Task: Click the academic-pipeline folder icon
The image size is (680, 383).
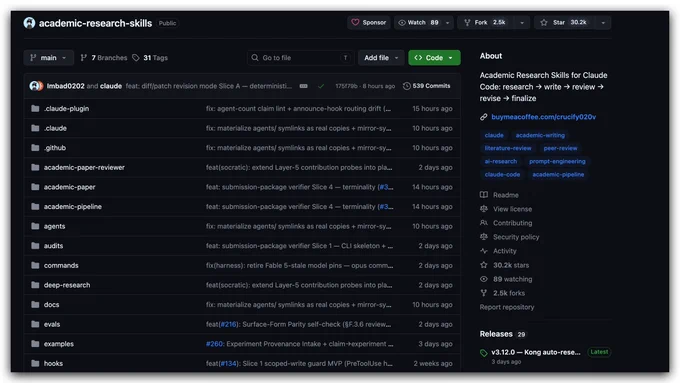Action: tap(35, 206)
